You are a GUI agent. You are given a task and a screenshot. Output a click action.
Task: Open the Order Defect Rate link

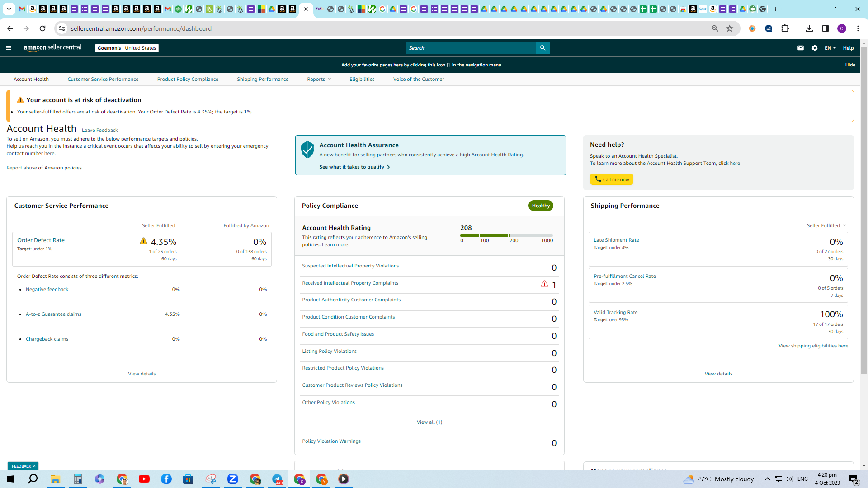41,240
